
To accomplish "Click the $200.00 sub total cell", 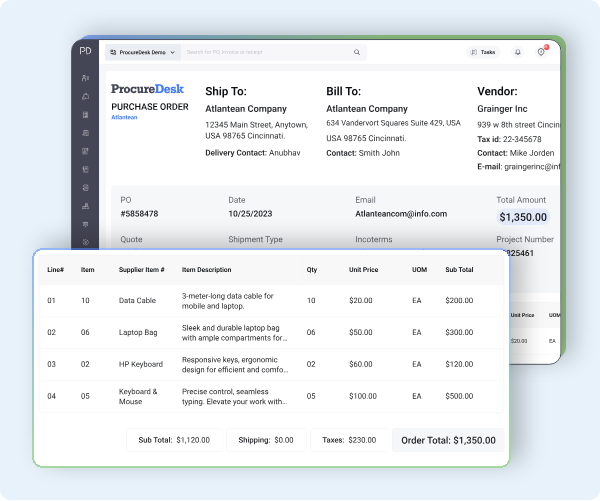I will tap(459, 300).
